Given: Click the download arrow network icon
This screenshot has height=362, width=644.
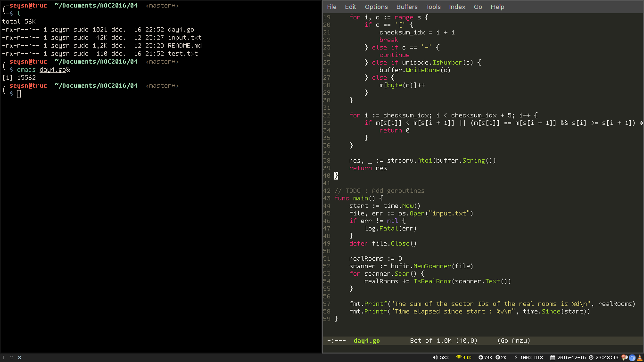Looking at the screenshot, I should point(481,358).
